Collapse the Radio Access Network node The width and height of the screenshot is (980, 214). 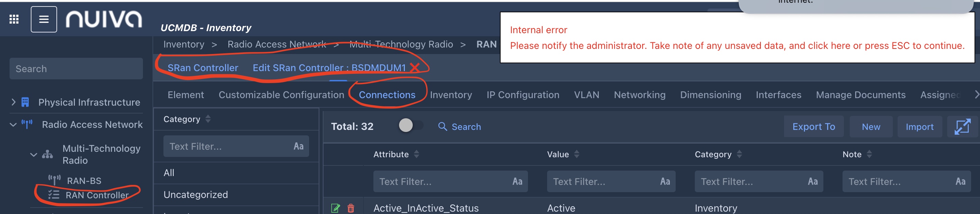[x=13, y=125]
